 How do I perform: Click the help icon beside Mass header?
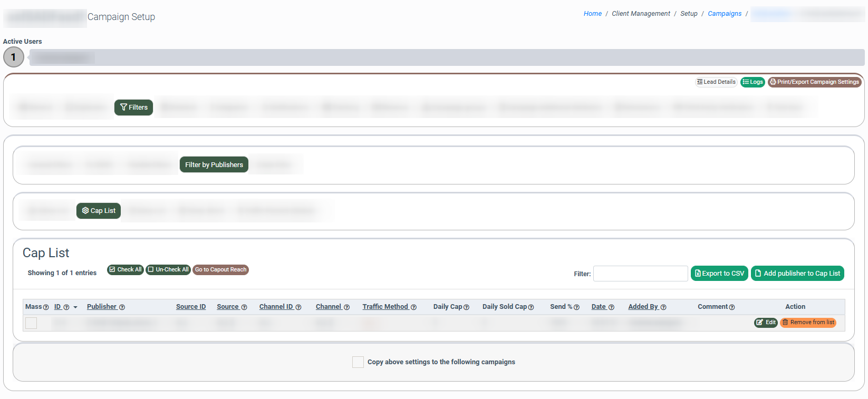point(46,307)
